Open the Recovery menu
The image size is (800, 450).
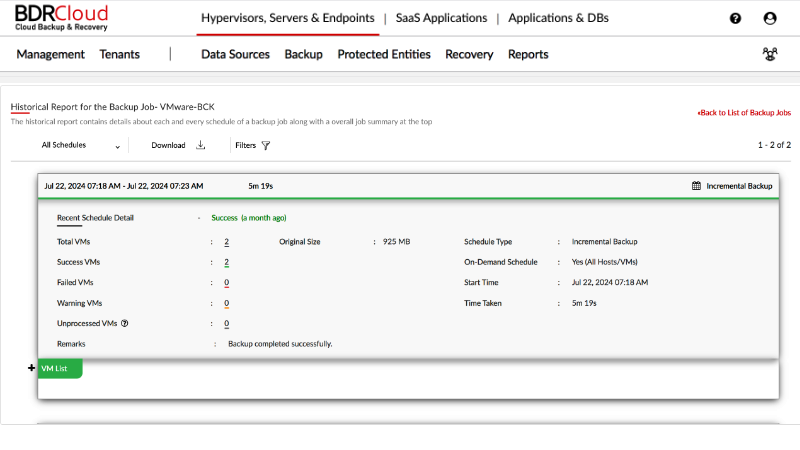469,54
